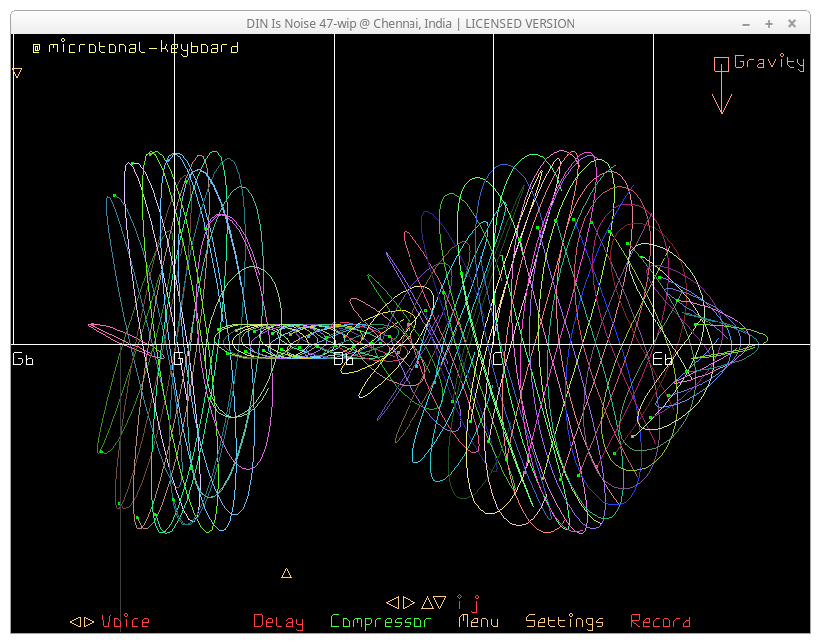
Task: Click the up triangle above Menu
Action: (427, 602)
